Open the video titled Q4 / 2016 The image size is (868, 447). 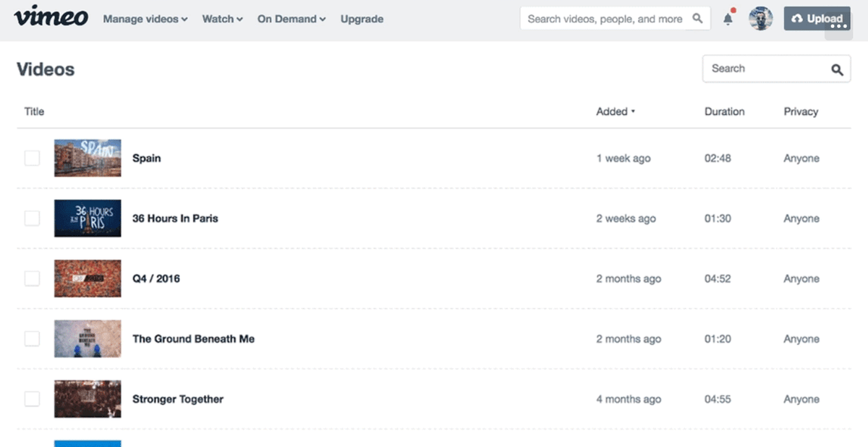(156, 278)
